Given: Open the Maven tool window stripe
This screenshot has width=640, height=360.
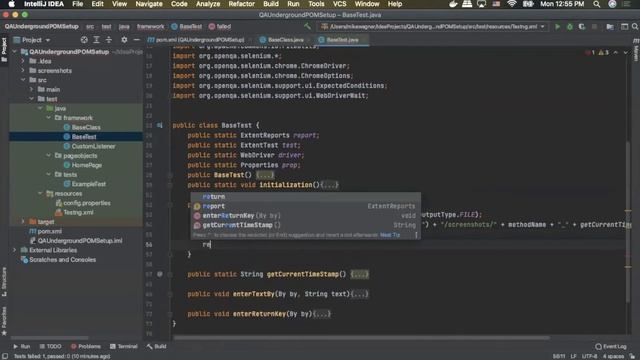Looking at the screenshot, I should click(636, 49).
